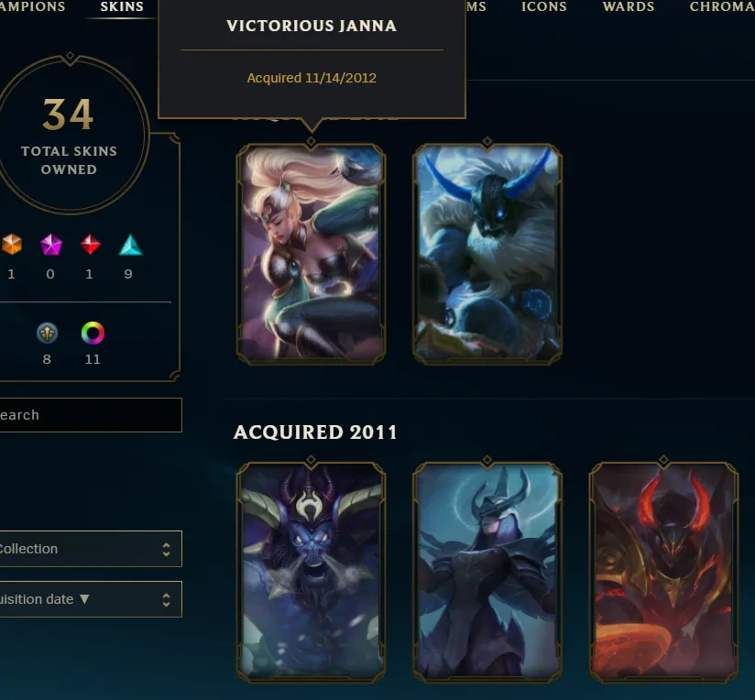Click the red Legendary skin gem icon

pyautogui.click(x=90, y=245)
